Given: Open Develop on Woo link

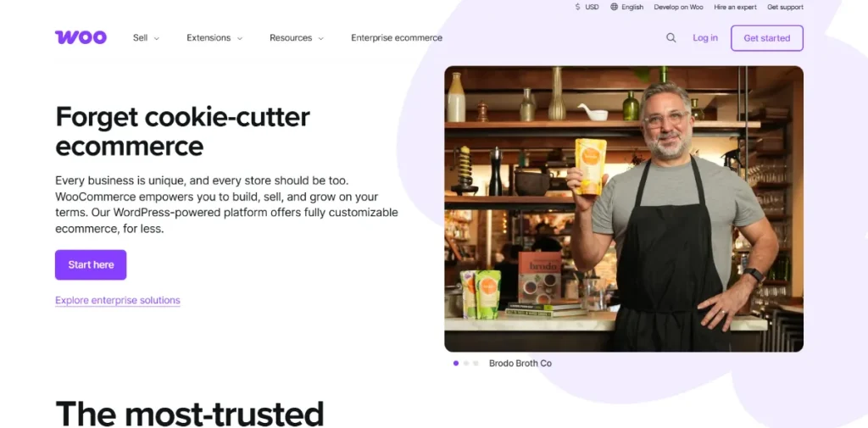Looking at the screenshot, I should point(678,7).
